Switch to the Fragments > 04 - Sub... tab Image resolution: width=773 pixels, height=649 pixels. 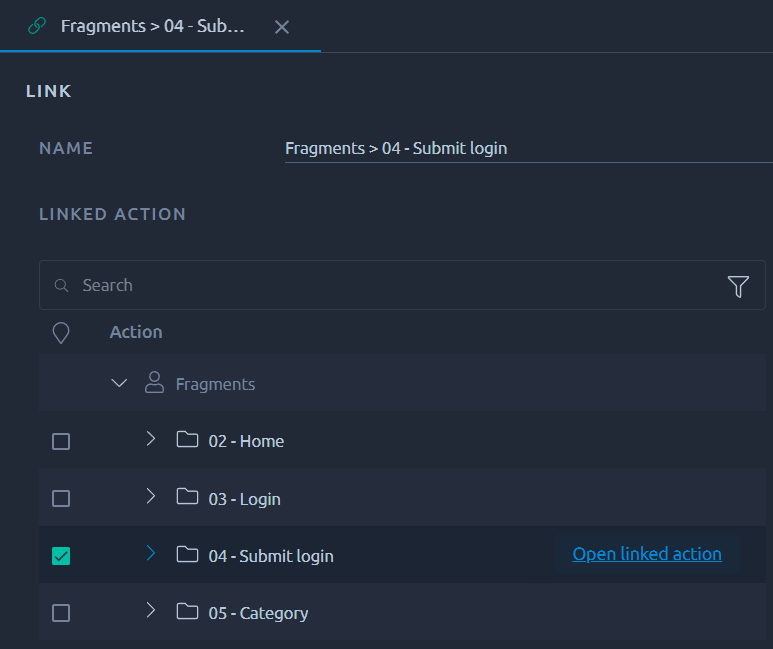tap(152, 26)
